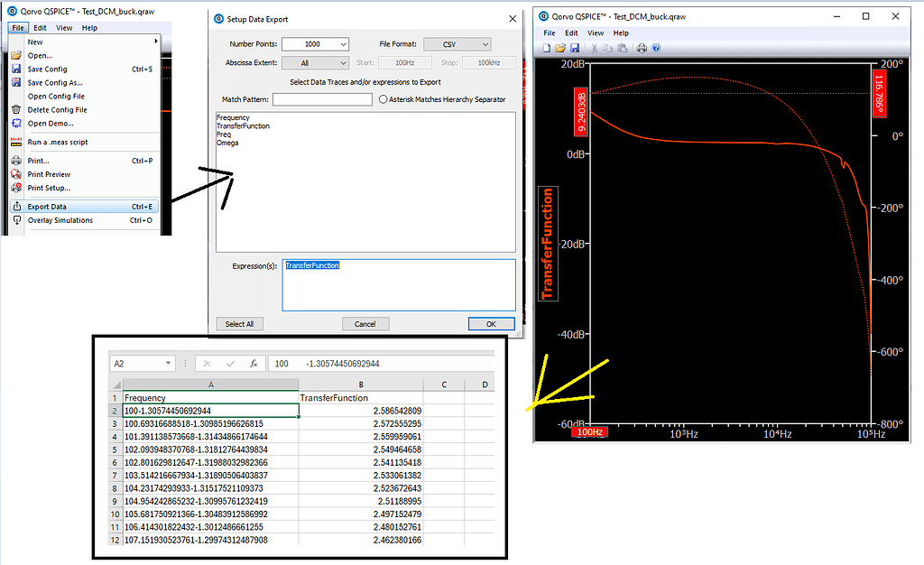Click the Export Data icon in File menu

pos(16,206)
